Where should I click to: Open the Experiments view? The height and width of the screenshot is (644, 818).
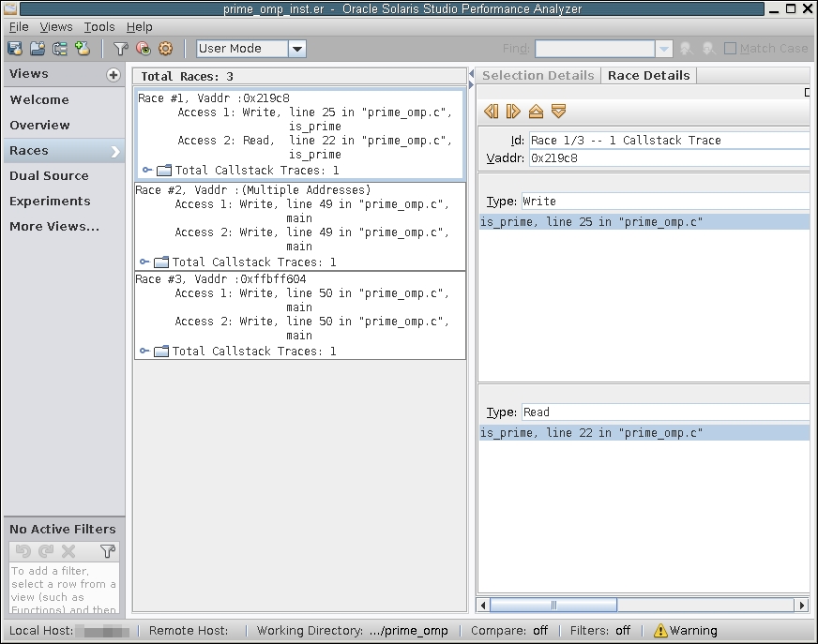click(x=64, y=202)
